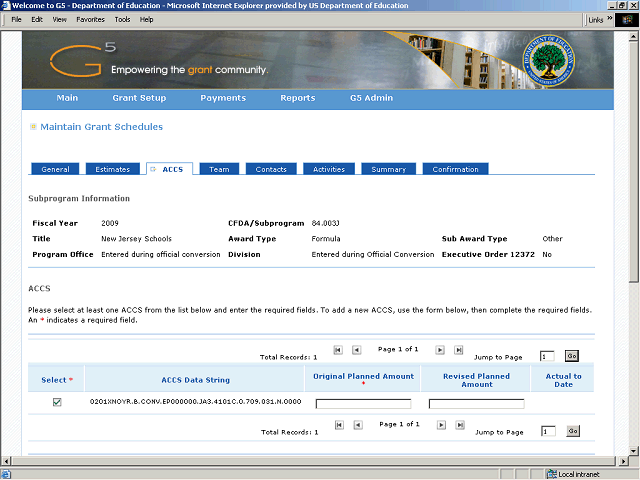Switch to the Activities tab
Viewport: 640px width, 480px height.
pyautogui.click(x=329, y=169)
